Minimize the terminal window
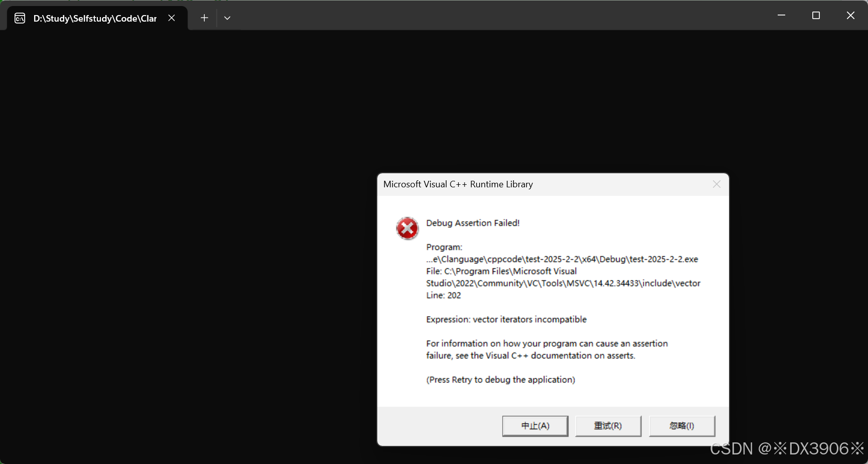Viewport: 868px width, 464px height. click(x=781, y=16)
